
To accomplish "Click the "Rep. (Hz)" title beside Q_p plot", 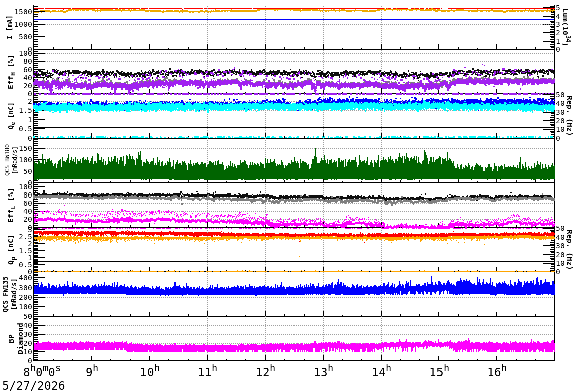I will tap(569, 249).
